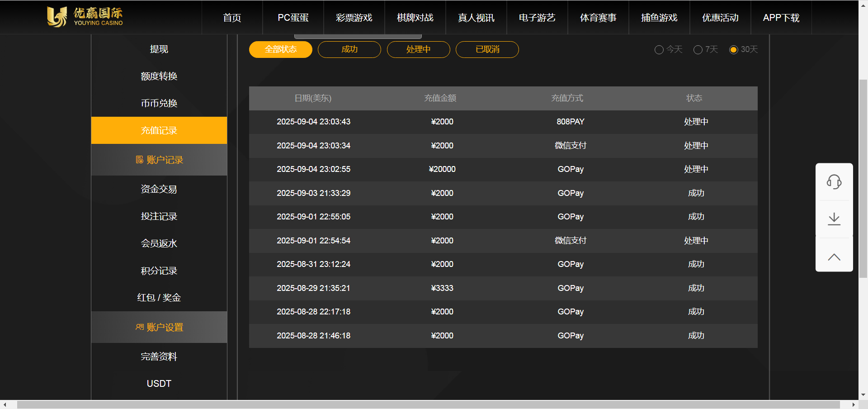This screenshot has height=409, width=868.
Task: Open 电子游艺 in the top navigation
Action: click(537, 18)
